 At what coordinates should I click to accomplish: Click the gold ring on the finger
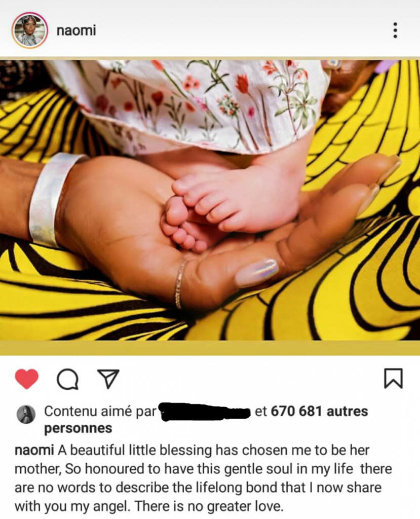click(x=180, y=285)
